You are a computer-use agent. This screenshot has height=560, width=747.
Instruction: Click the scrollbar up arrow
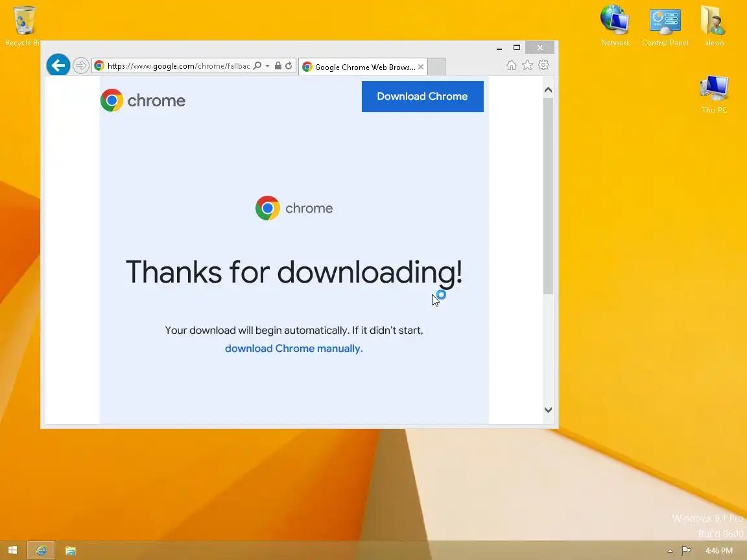549,90
